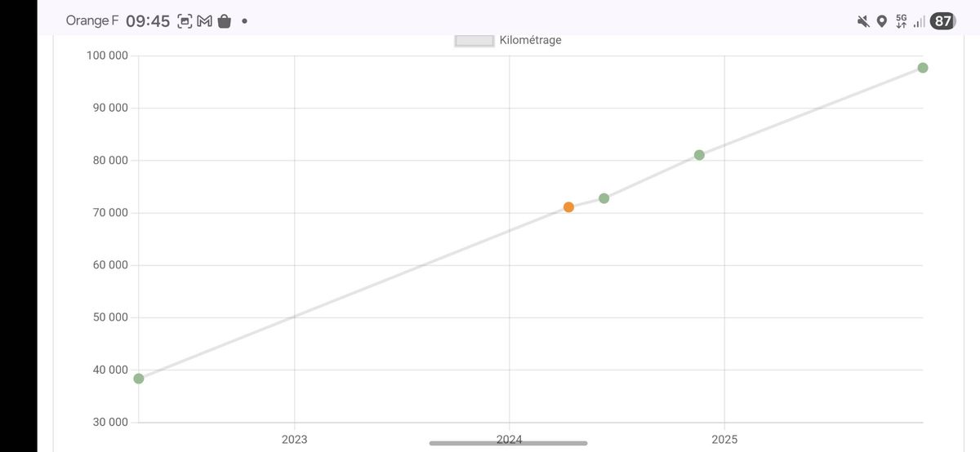Click the 60 000 y-axis label

tap(110, 265)
